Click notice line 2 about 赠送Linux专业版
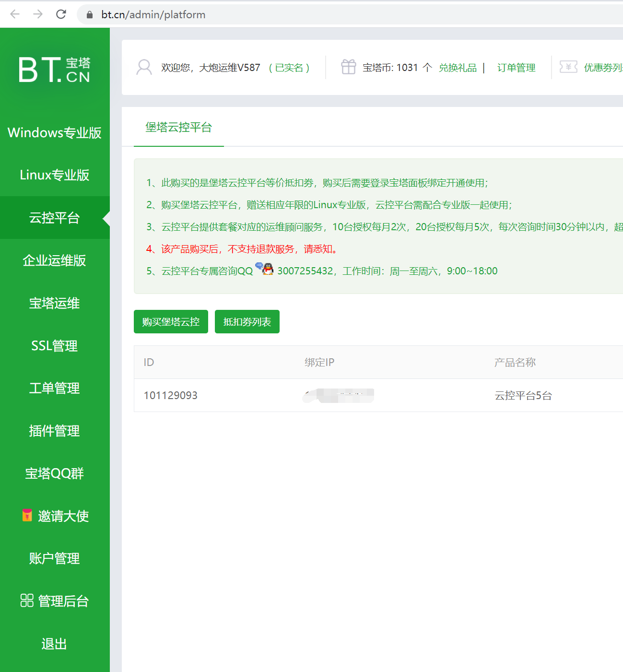The width and height of the screenshot is (623, 672). (329, 205)
